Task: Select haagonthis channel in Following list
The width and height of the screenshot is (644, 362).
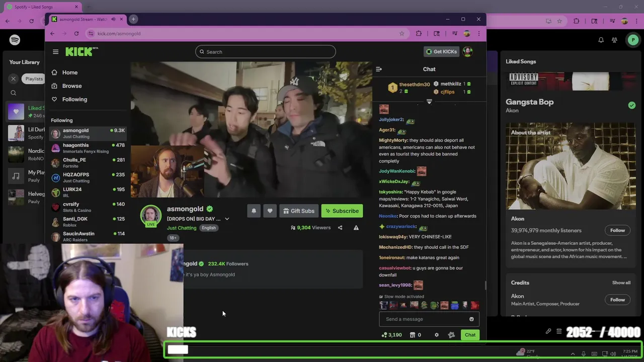Action: [x=88, y=148]
